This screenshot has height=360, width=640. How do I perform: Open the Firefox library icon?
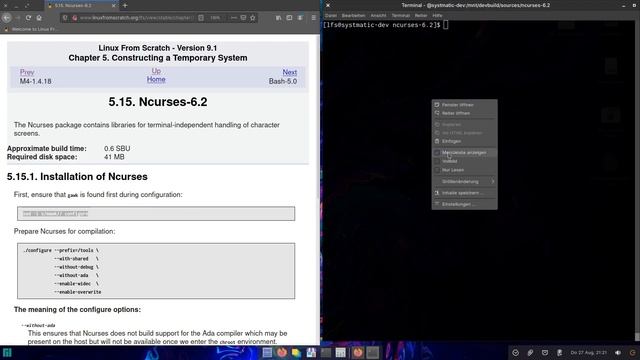coord(278,18)
